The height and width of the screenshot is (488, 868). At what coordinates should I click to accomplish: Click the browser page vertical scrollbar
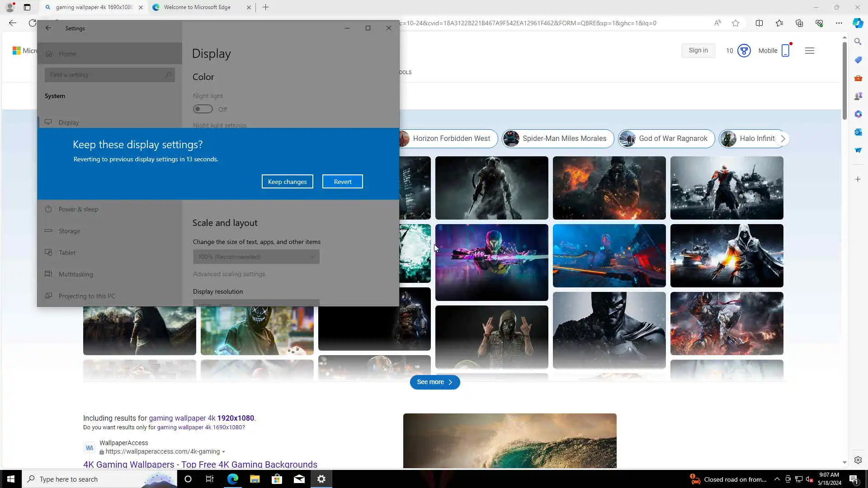[844, 81]
